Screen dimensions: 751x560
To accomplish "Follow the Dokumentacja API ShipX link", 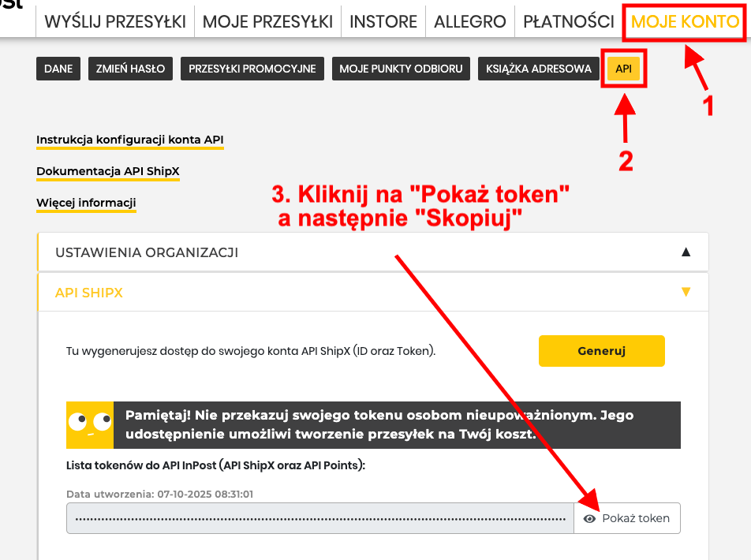I will [108, 171].
